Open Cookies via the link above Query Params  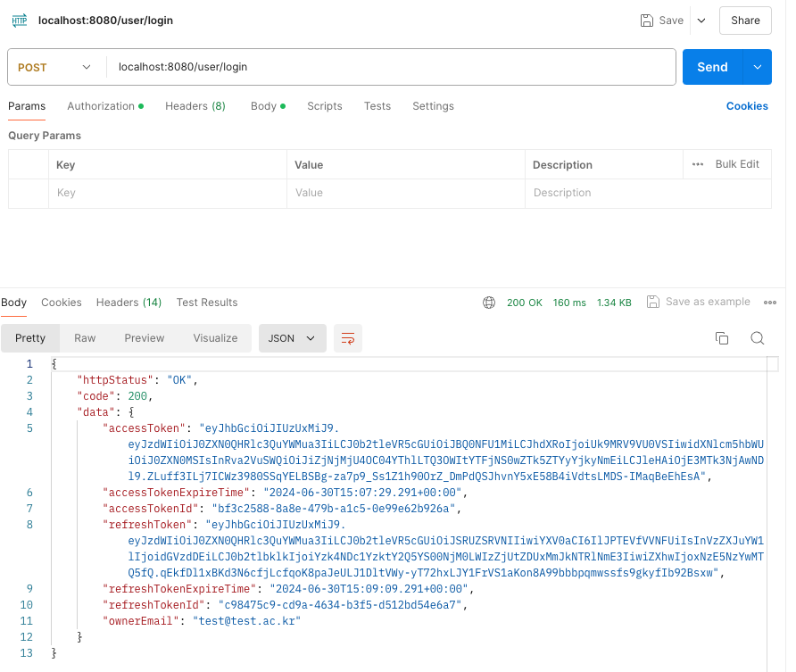(747, 106)
